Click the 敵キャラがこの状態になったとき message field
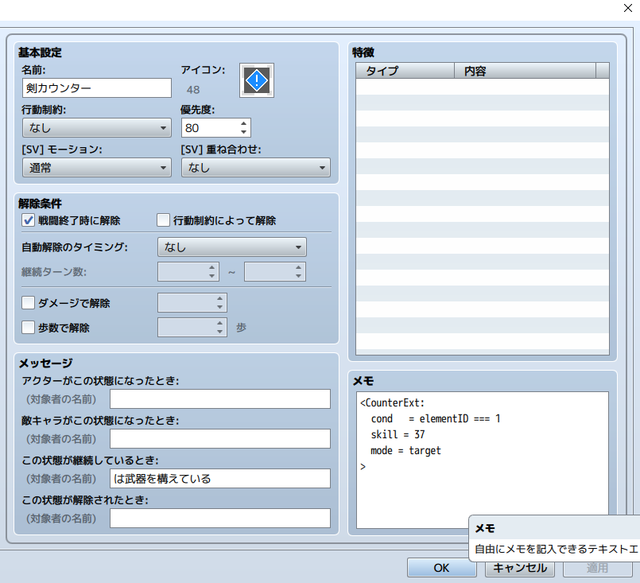This screenshot has height=583, width=640. [220, 439]
